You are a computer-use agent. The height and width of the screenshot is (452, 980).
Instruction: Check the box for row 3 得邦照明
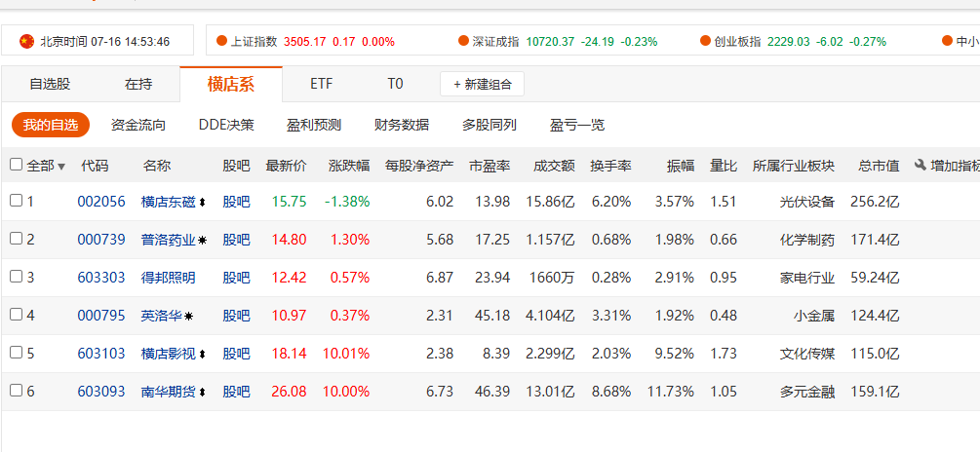click(17, 277)
